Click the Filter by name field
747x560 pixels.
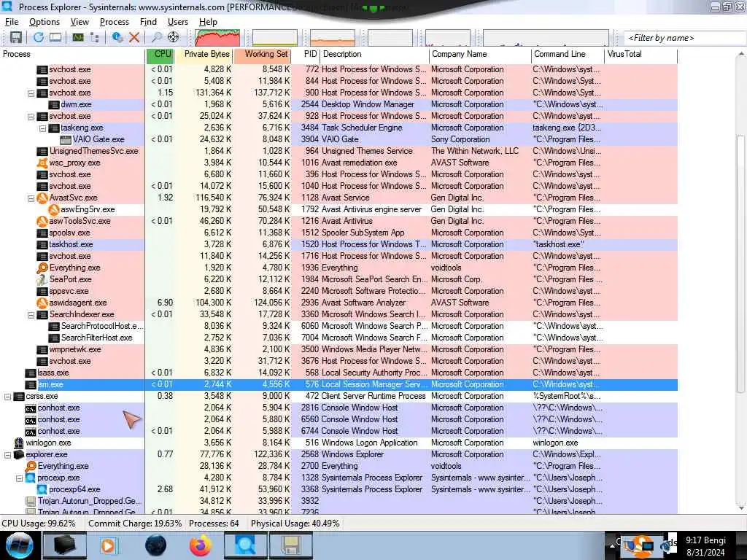tap(684, 38)
